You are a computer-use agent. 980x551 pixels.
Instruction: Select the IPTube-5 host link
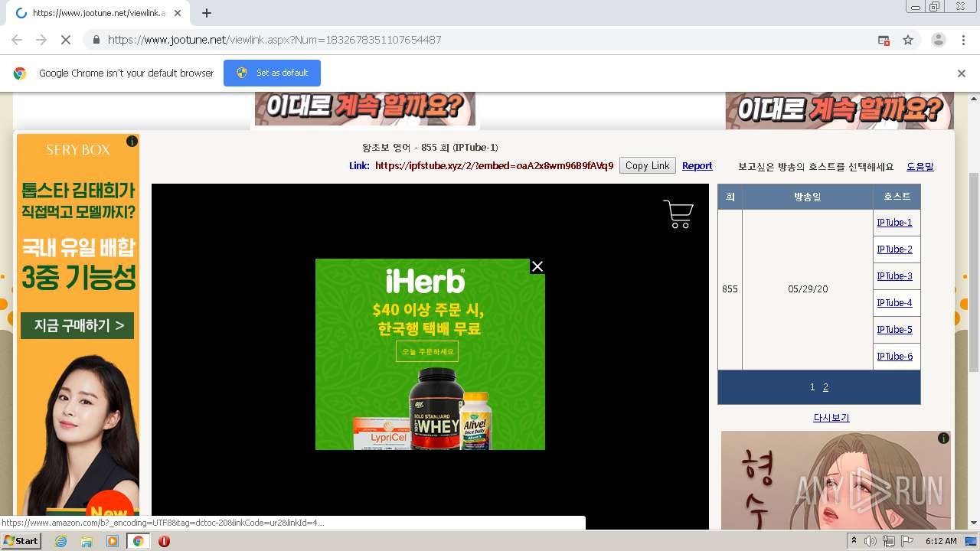[894, 330]
